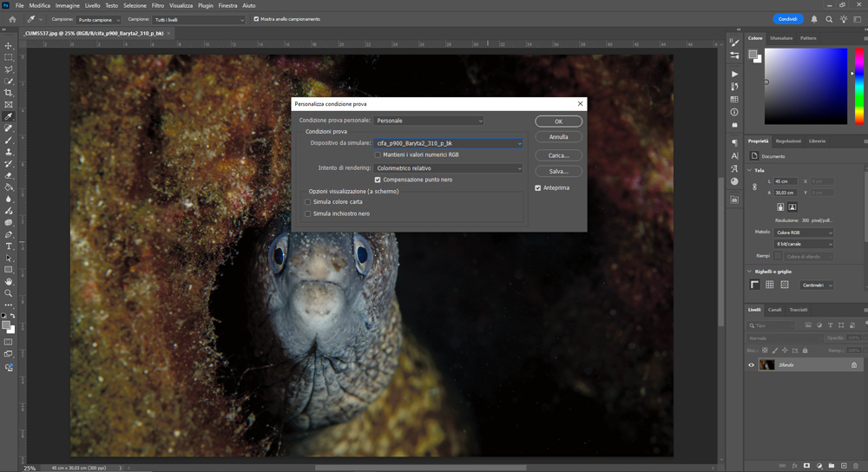
Task: Click the Carica... button
Action: click(x=558, y=155)
